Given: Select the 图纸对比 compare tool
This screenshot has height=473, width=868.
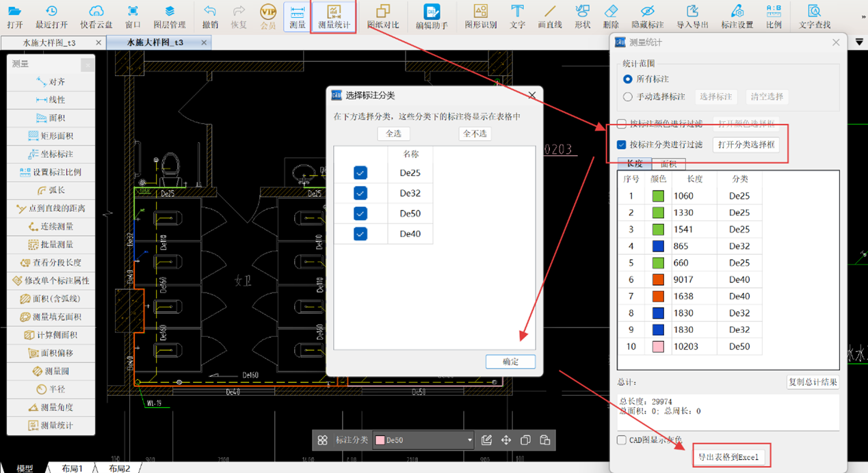Looking at the screenshot, I should 383,16.
